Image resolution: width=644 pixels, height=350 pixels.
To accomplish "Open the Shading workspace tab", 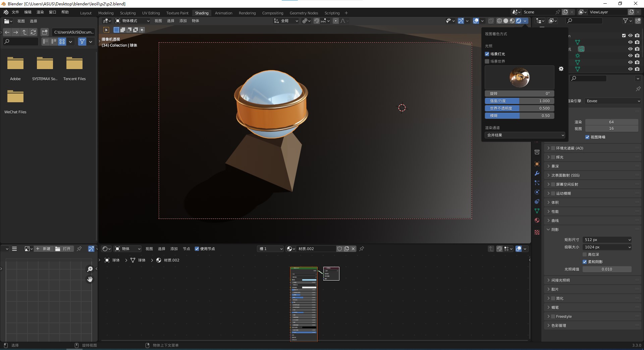I will click(x=202, y=13).
